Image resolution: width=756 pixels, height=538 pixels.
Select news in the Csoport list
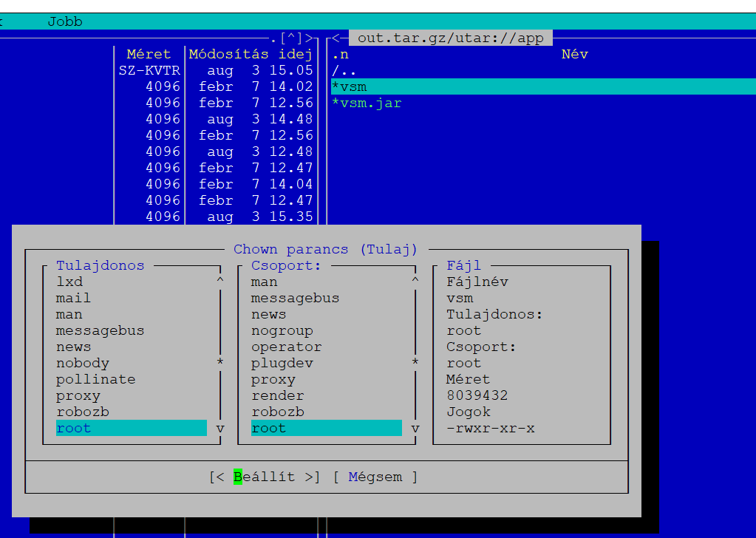point(268,314)
